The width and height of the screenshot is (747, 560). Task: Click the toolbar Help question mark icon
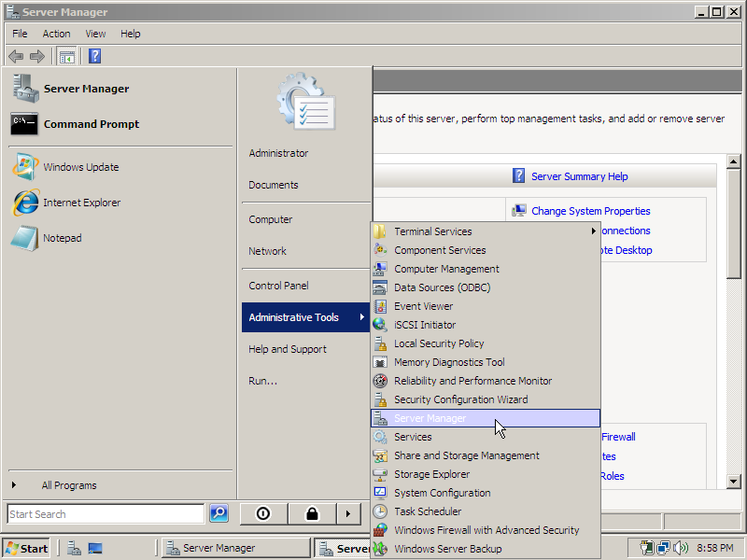click(x=95, y=56)
